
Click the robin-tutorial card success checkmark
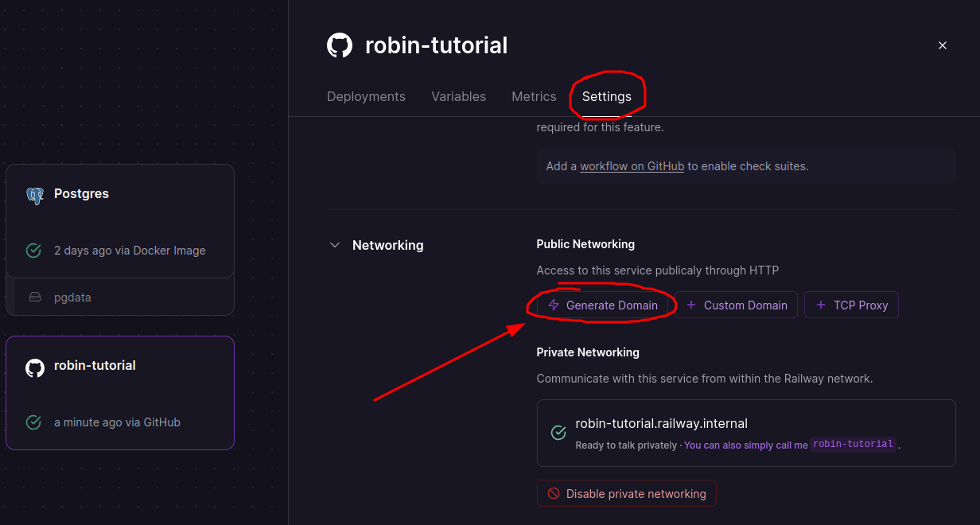[x=33, y=422]
